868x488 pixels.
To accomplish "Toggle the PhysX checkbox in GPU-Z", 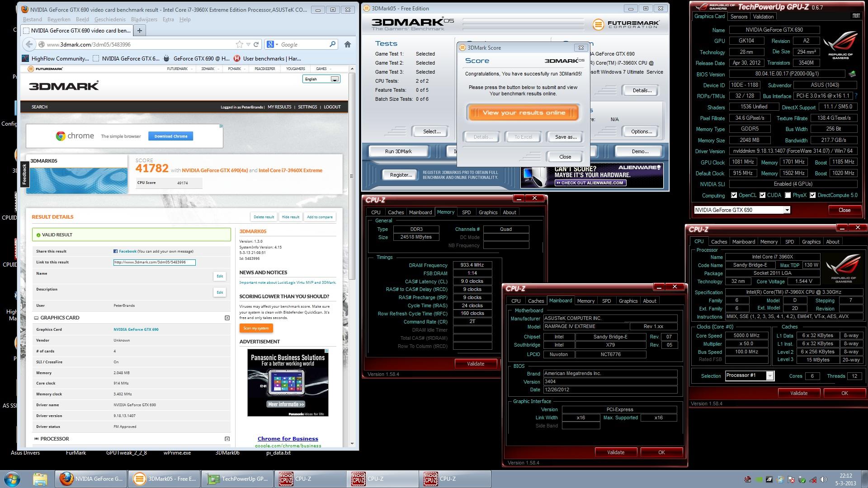I will (788, 195).
